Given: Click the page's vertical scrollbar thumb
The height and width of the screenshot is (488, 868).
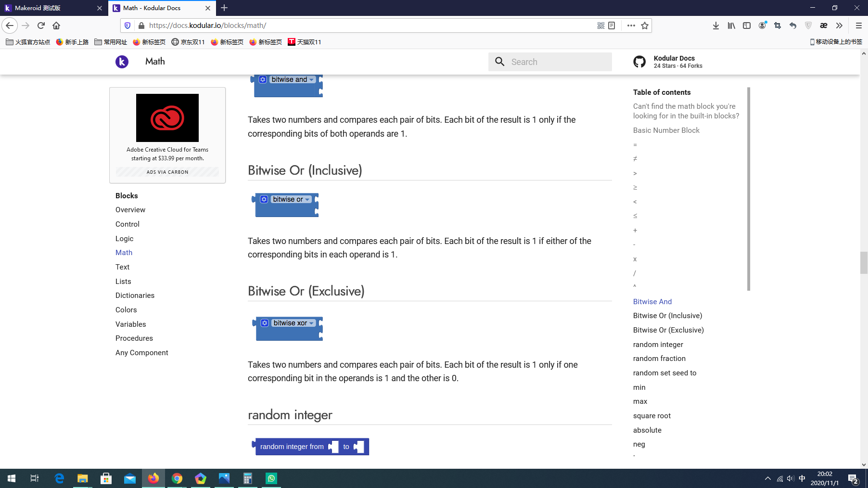Looking at the screenshot, I should click(864, 262).
